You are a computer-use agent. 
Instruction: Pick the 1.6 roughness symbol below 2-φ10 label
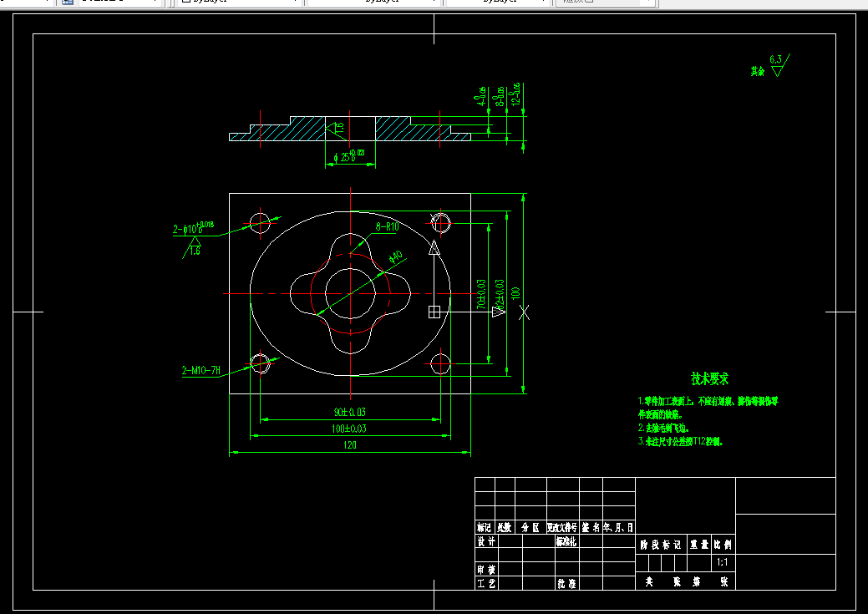pyautogui.click(x=192, y=247)
